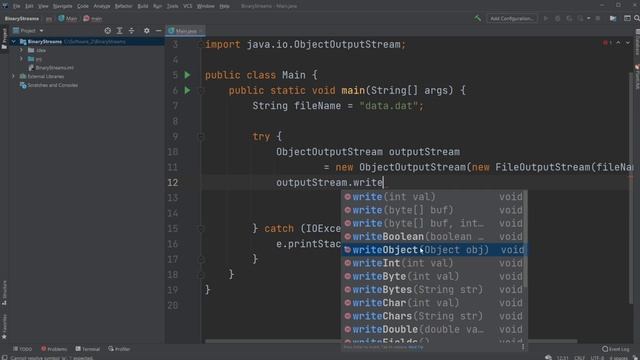Click the Debug bug icon in the toolbar
The image size is (640, 360).
pos(558,18)
